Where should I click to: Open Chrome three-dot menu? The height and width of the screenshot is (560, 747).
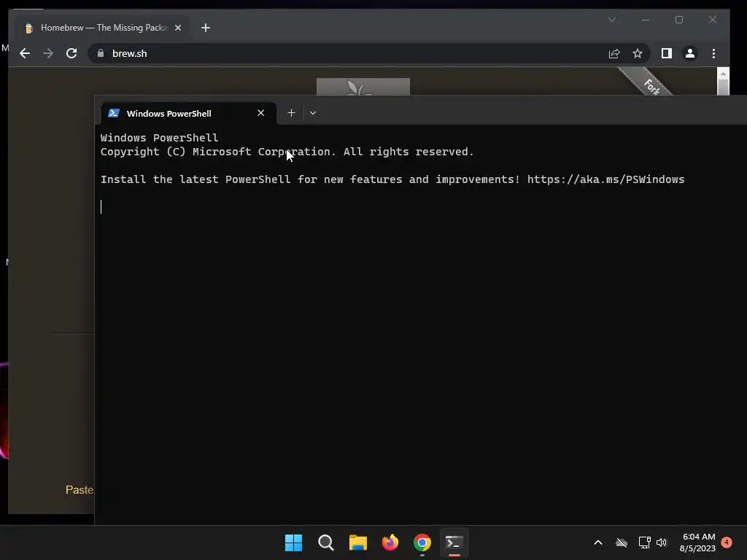[713, 53]
